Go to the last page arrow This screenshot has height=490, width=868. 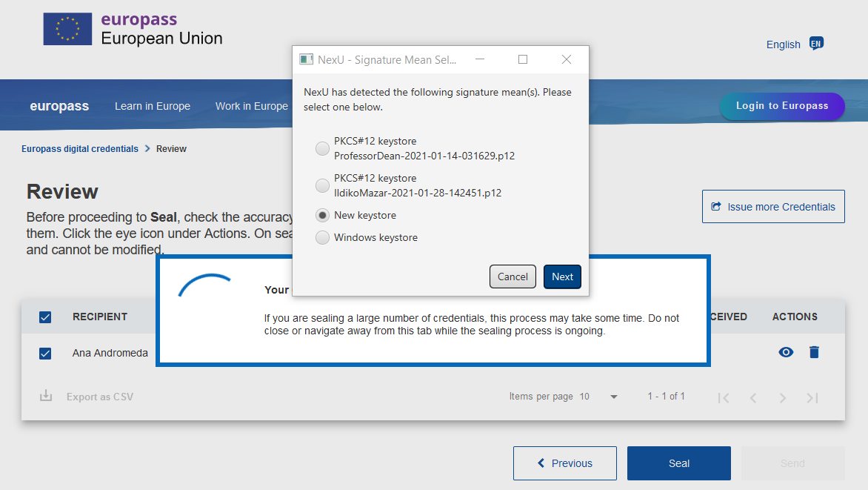click(x=812, y=398)
